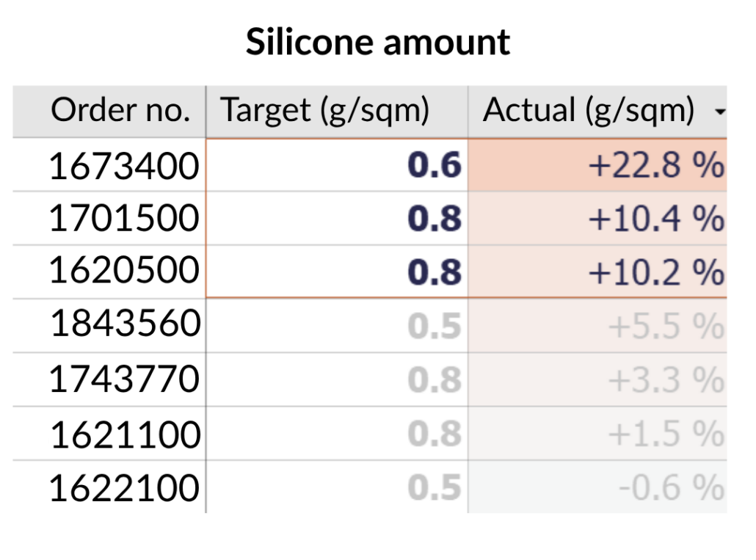Select order number 1843560
This screenshot has width=756, height=560.
click(x=125, y=325)
